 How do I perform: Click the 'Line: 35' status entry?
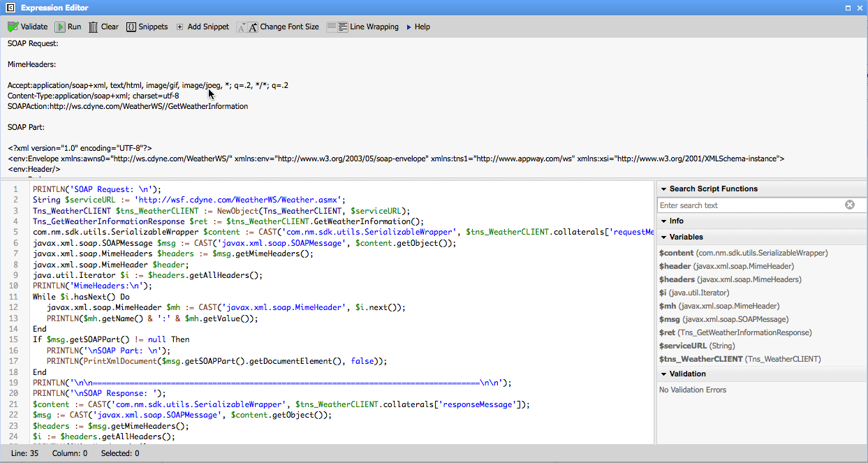tap(25, 453)
